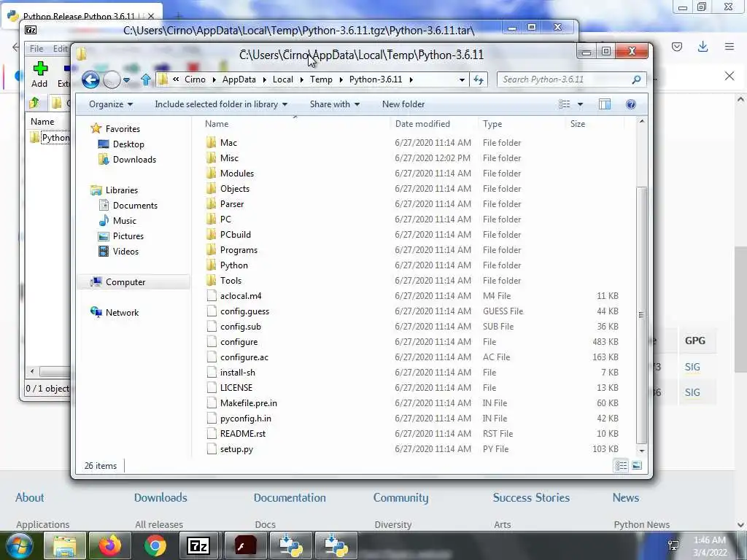Click the blue Help icon in Explorer

pyautogui.click(x=631, y=104)
